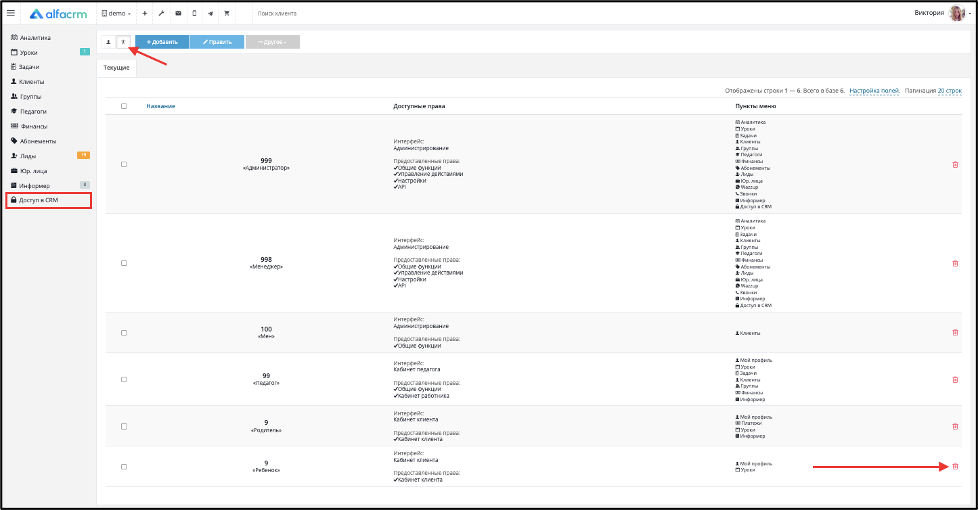The width and height of the screenshot is (979, 510).
Task: Open the hamburger sidebar menu
Action: coord(11,12)
